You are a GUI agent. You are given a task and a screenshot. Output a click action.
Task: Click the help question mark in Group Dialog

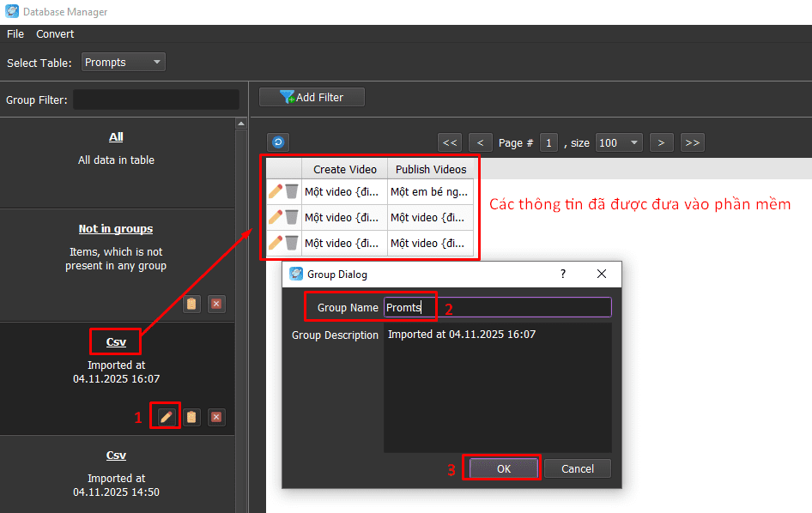563,274
